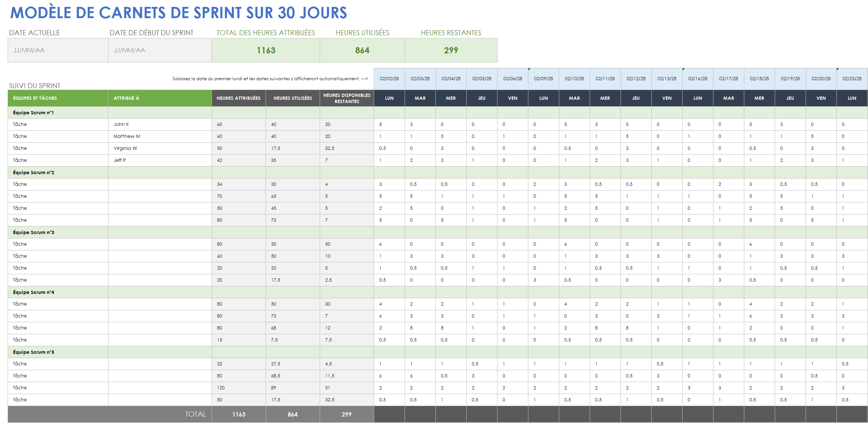Click HEURES DISPONIBLES RESTANTES header

click(x=347, y=98)
